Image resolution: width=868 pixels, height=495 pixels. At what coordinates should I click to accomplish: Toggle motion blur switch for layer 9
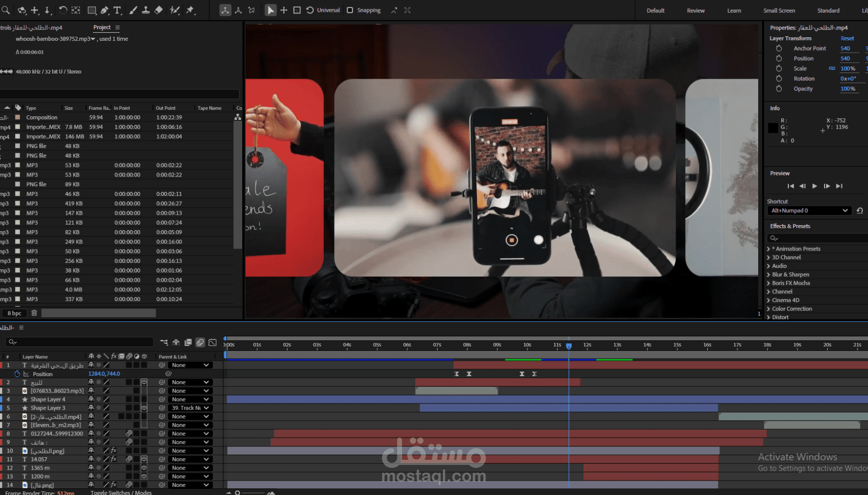129,442
